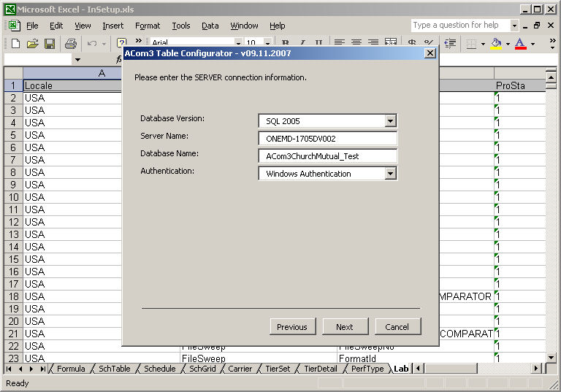Close the ACom3 Table Configurator dialog

tap(430, 53)
